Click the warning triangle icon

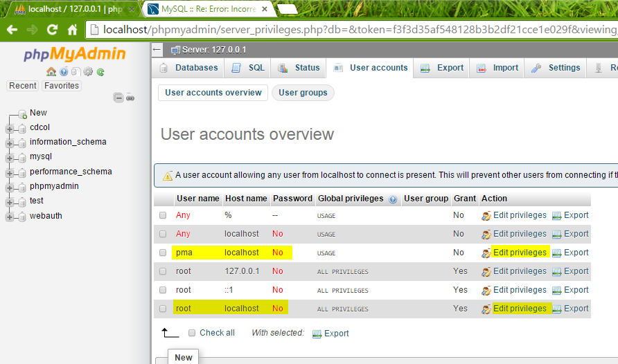(x=168, y=176)
